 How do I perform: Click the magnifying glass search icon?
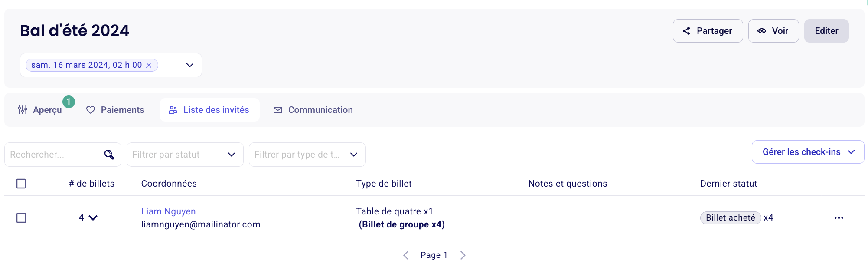(x=109, y=155)
